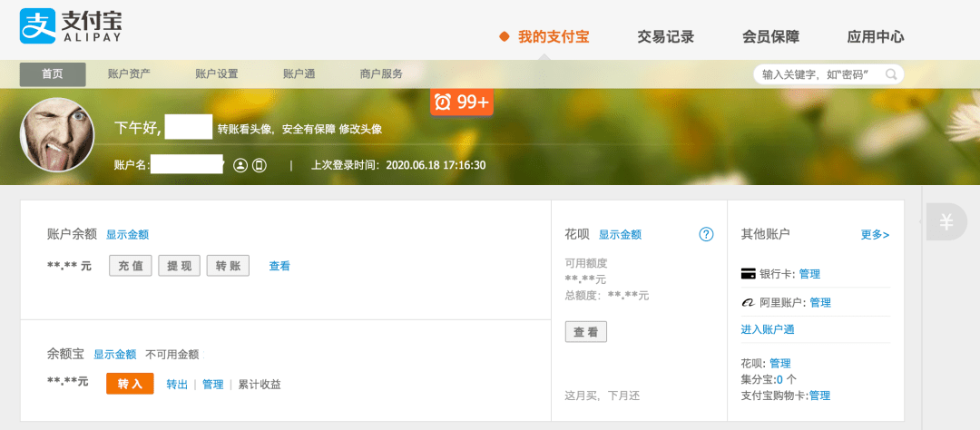The width and height of the screenshot is (980, 430).
Task: Select the 账户通 sub-menu item
Action: pos(299,74)
